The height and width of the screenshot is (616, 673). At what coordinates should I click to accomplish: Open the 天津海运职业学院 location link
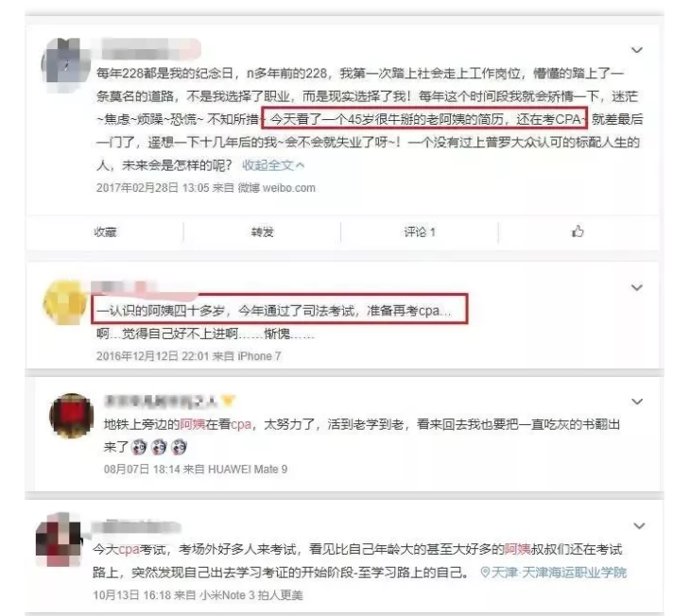coord(559,573)
